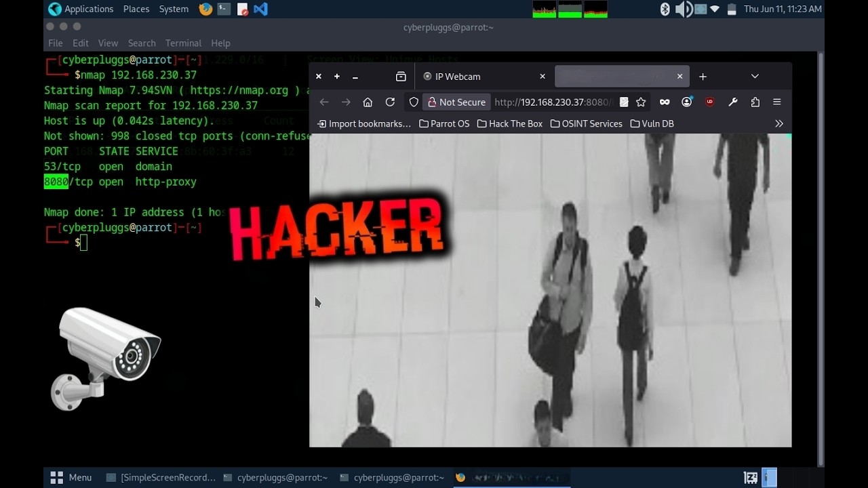Viewport: 868px width, 488px height.
Task: Open tracking protection shield icon
Action: [414, 102]
